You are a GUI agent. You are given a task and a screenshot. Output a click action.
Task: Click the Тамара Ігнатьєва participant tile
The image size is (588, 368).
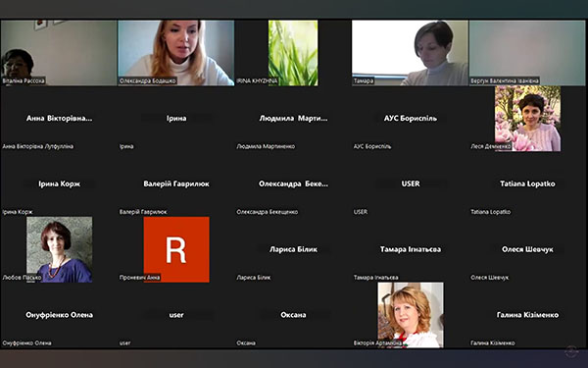(x=410, y=249)
